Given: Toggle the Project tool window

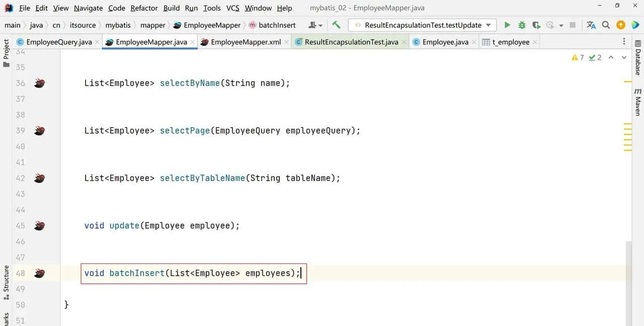Looking at the screenshot, I should pyautogui.click(x=7, y=50).
